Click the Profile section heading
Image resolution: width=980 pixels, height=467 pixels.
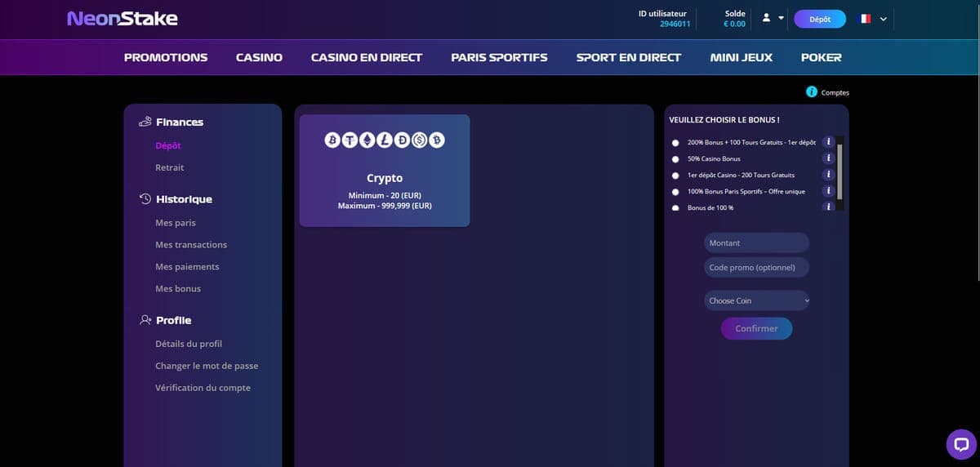(174, 320)
